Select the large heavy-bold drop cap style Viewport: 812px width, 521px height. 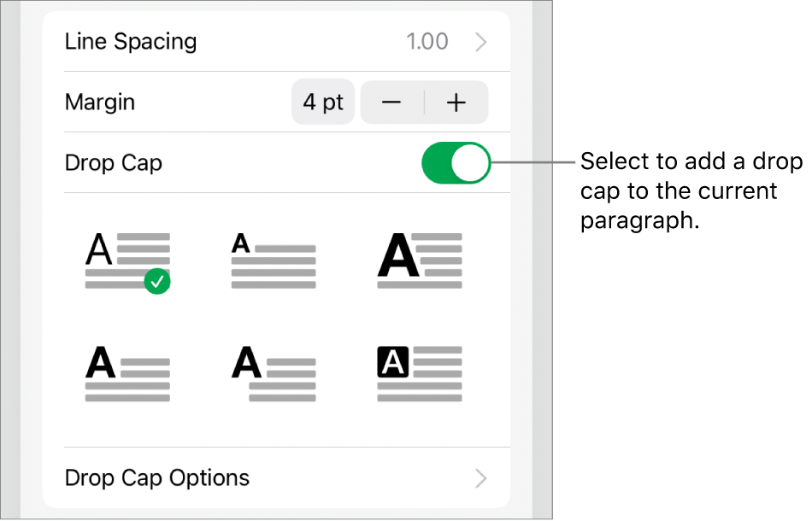pyautogui.click(x=420, y=260)
